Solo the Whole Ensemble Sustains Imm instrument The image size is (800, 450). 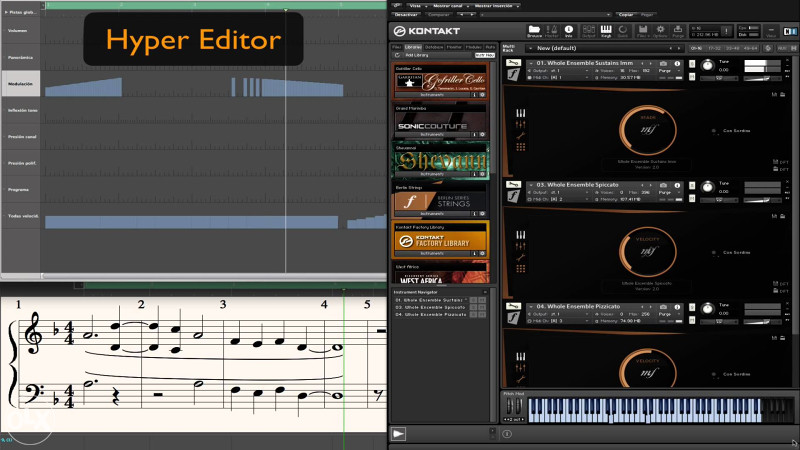[692, 64]
